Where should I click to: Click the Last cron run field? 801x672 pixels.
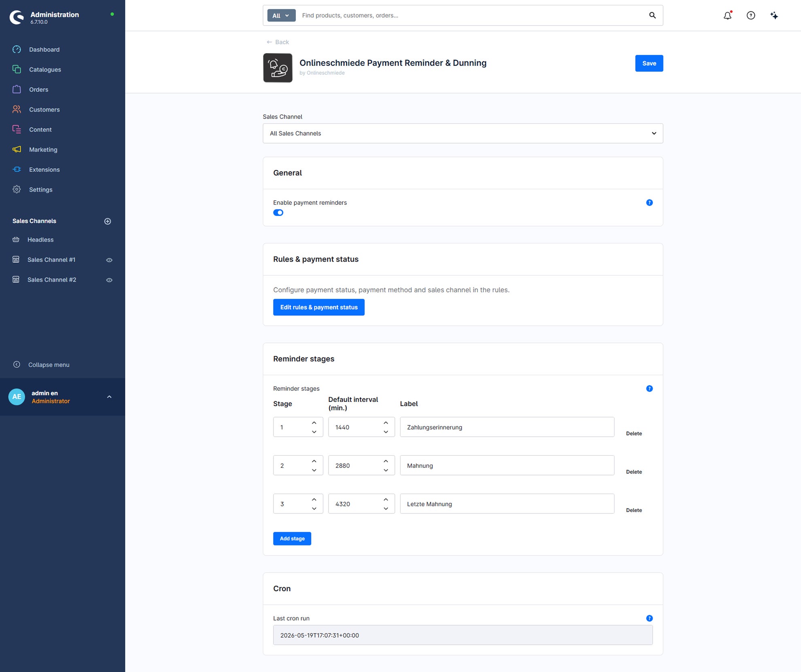click(463, 635)
